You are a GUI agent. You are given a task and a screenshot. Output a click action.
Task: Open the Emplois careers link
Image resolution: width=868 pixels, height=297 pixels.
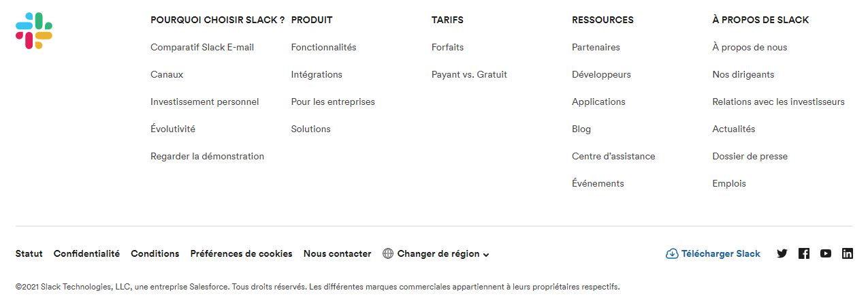tap(729, 183)
